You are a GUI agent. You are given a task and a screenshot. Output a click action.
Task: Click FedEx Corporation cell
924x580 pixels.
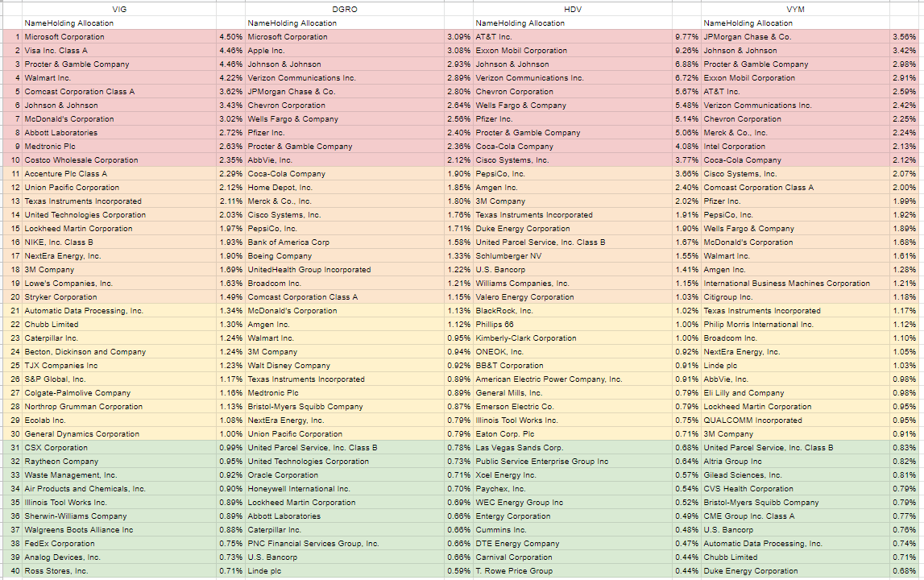119,544
